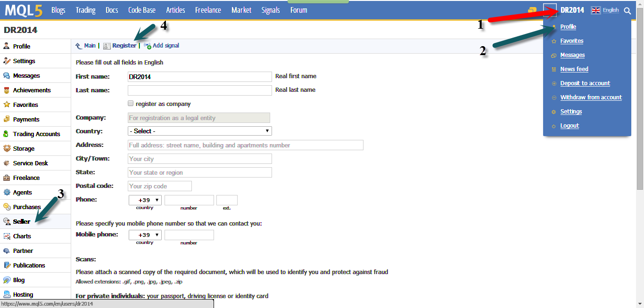
Task: Click the First name input field
Action: click(200, 77)
